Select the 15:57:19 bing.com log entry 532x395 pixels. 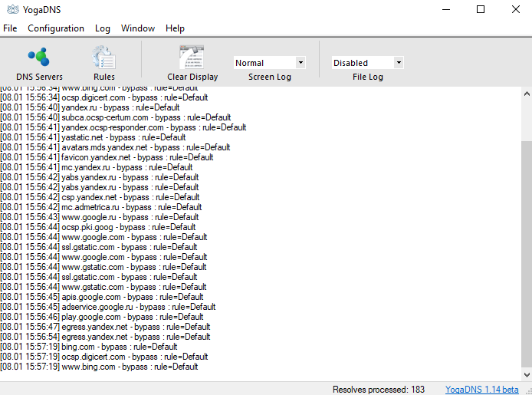point(89,347)
